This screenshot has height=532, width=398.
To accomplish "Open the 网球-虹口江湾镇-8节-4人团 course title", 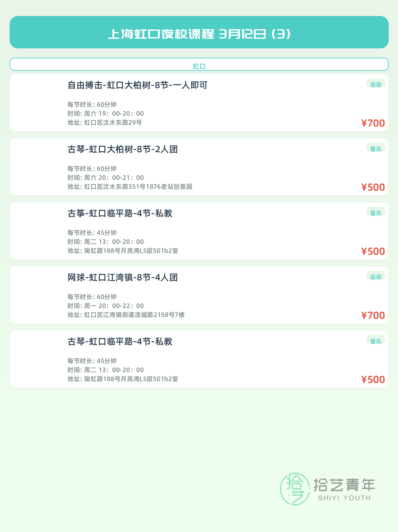I will (122, 278).
